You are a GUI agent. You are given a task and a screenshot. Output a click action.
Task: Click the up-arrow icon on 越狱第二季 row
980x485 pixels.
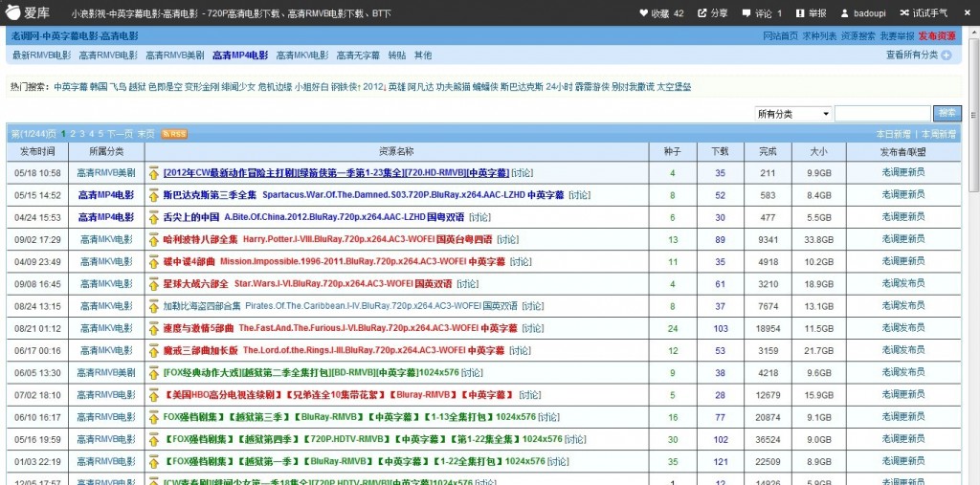click(x=153, y=373)
